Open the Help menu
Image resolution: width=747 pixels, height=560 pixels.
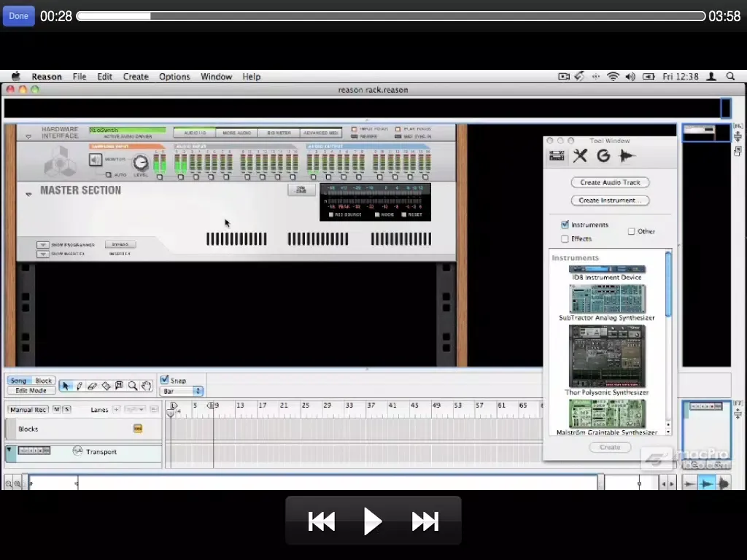[251, 76]
